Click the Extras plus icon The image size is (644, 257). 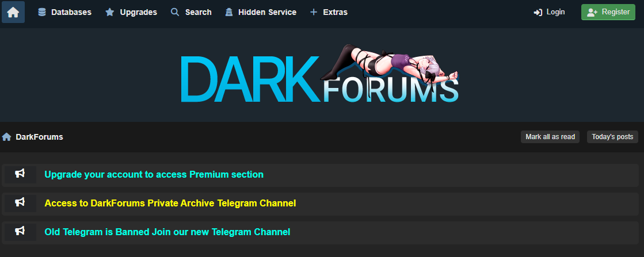click(314, 12)
